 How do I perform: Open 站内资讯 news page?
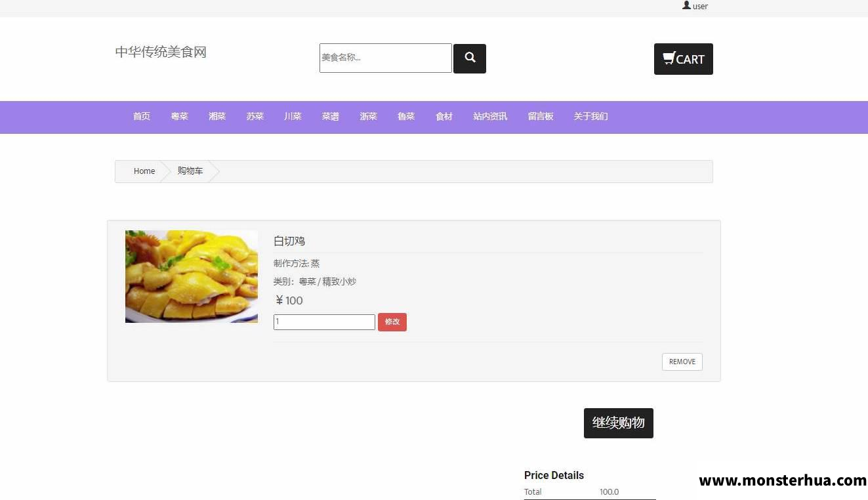coord(490,116)
